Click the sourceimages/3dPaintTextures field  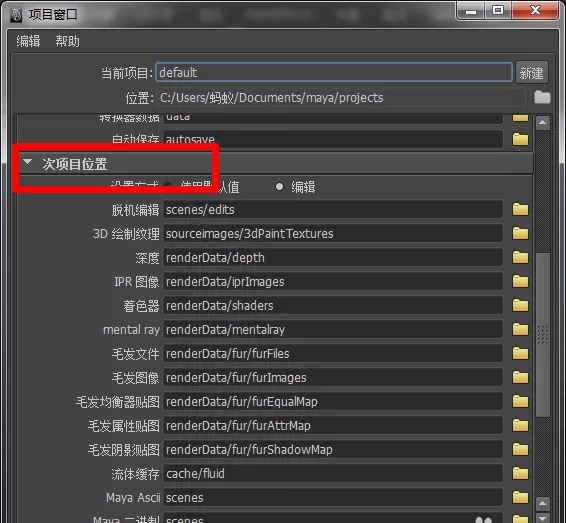(333, 234)
